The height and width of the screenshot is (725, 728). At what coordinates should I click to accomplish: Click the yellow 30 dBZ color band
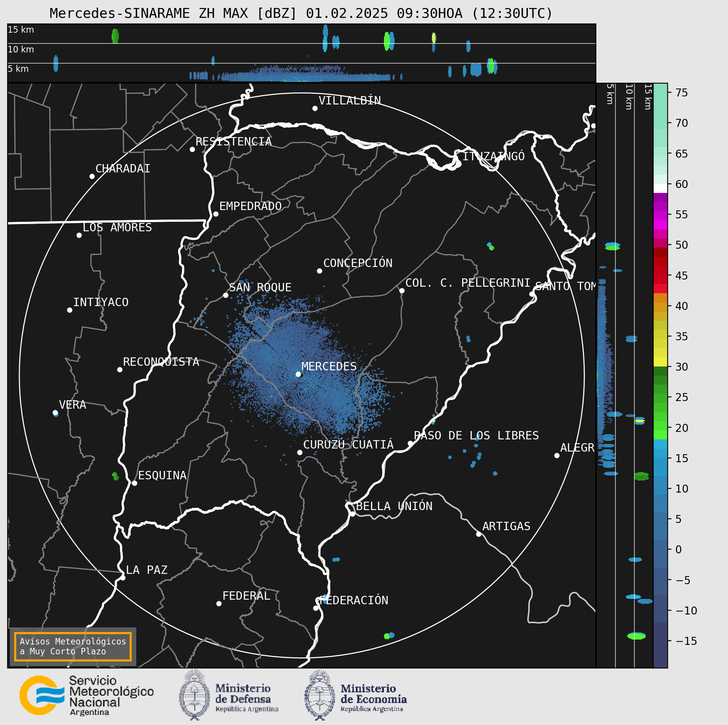pyautogui.click(x=660, y=362)
